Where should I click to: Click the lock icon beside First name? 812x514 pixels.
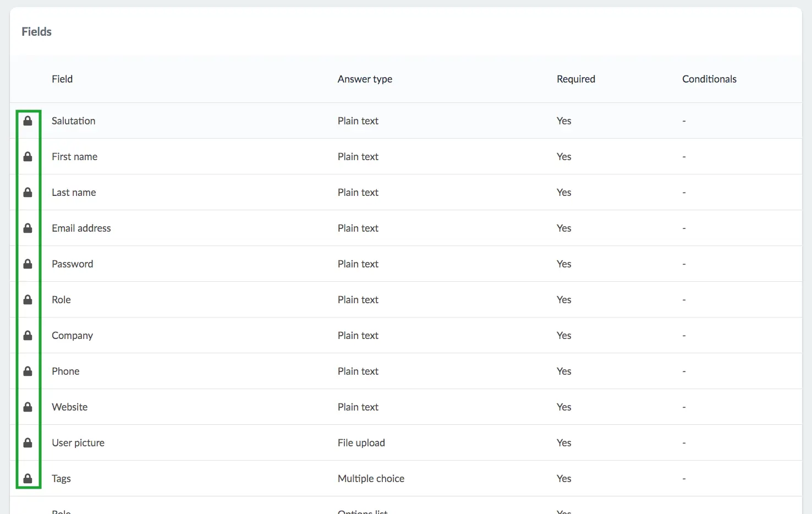(x=28, y=156)
